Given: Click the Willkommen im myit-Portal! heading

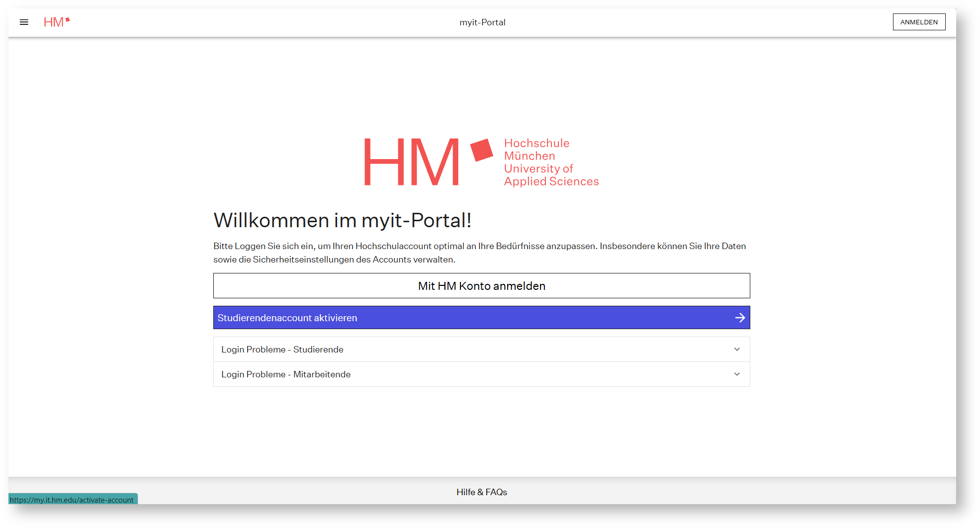Looking at the screenshot, I should tap(342, 220).
